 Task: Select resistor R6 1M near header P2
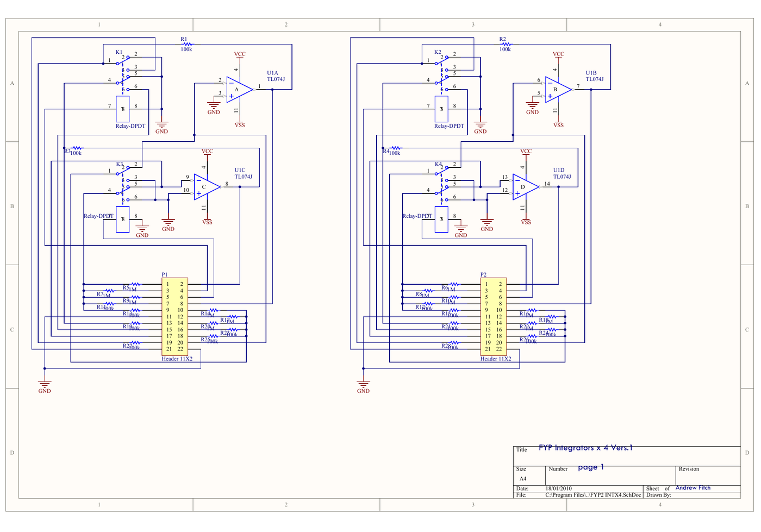(x=454, y=284)
